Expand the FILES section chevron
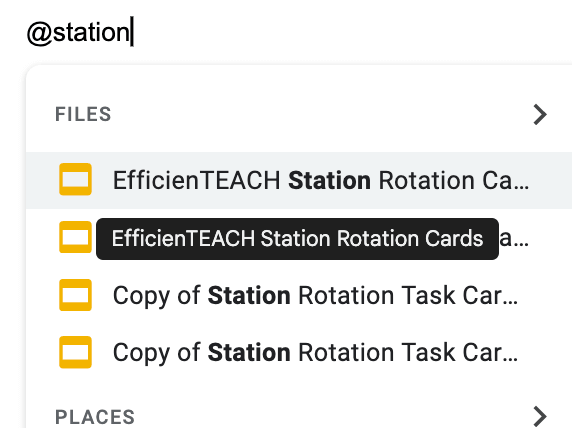Image resolution: width=572 pixels, height=428 pixels. pyautogui.click(x=540, y=115)
